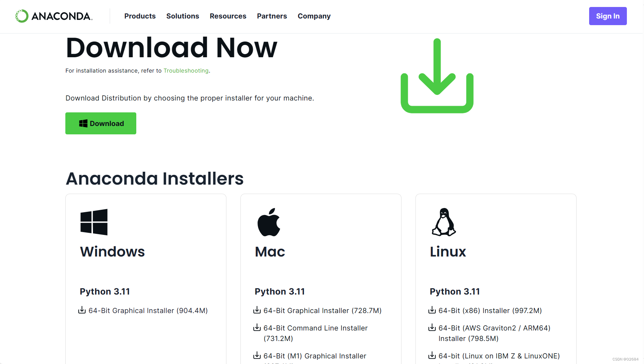This screenshot has width=644, height=364.
Task: Click the Windows logo in the Windows card
Action: pyautogui.click(x=94, y=222)
